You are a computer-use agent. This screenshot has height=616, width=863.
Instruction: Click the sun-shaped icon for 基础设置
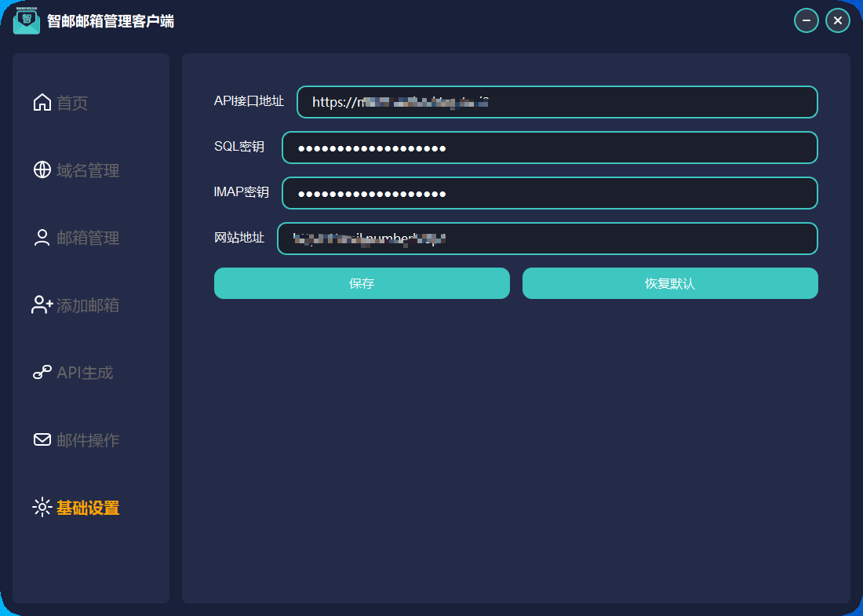point(42,508)
